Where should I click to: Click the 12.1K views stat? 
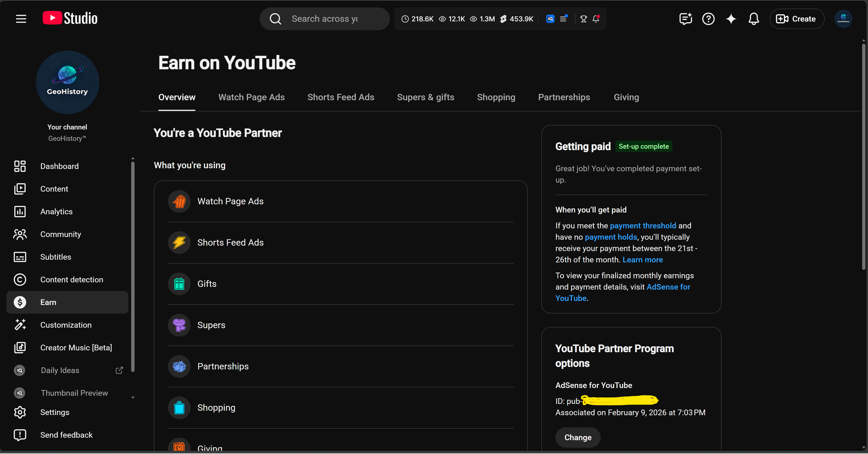point(452,19)
